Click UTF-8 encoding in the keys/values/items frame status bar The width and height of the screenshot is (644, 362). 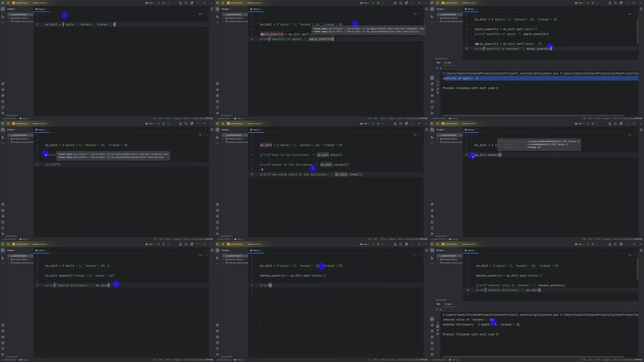383,239
